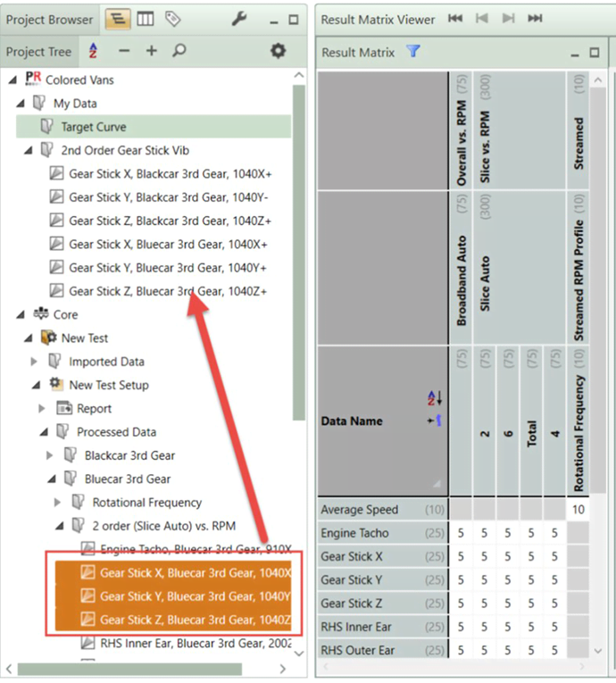Image resolution: width=616 pixels, height=683 pixels.
Task: Click the Project Tree tab
Action: [37, 52]
